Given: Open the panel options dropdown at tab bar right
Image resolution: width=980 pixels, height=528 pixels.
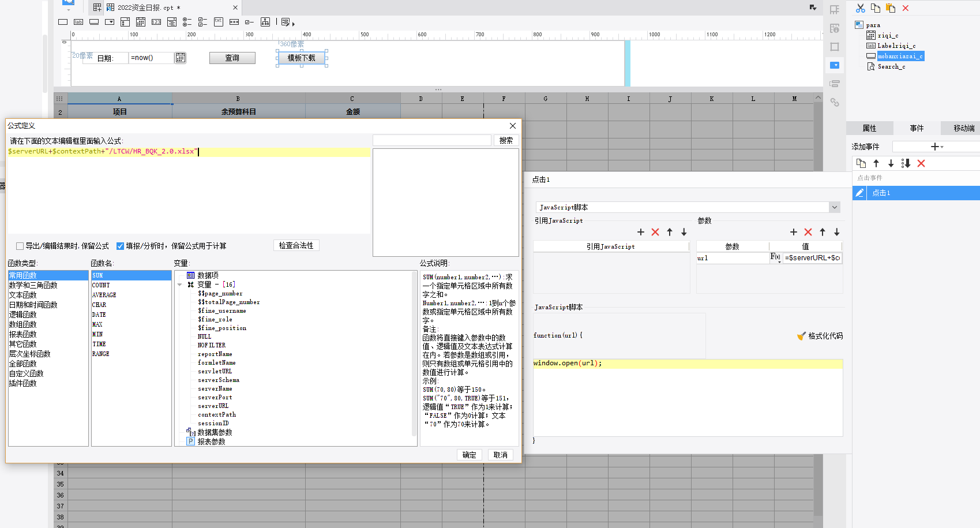Looking at the screenshot, I should (813, 8).
